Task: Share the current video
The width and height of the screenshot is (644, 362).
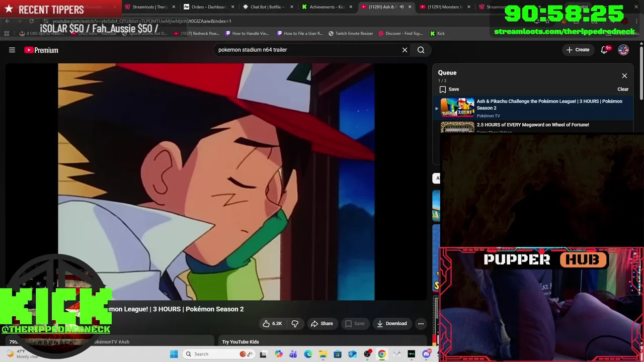Action: click(x=322, y=323)
